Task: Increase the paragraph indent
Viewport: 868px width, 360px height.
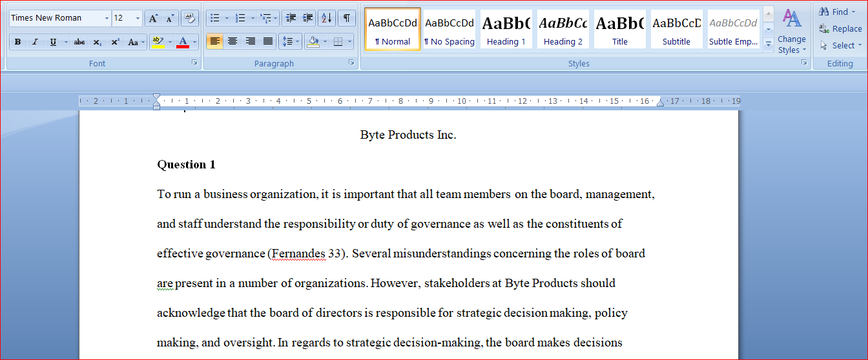Action: 308,18
